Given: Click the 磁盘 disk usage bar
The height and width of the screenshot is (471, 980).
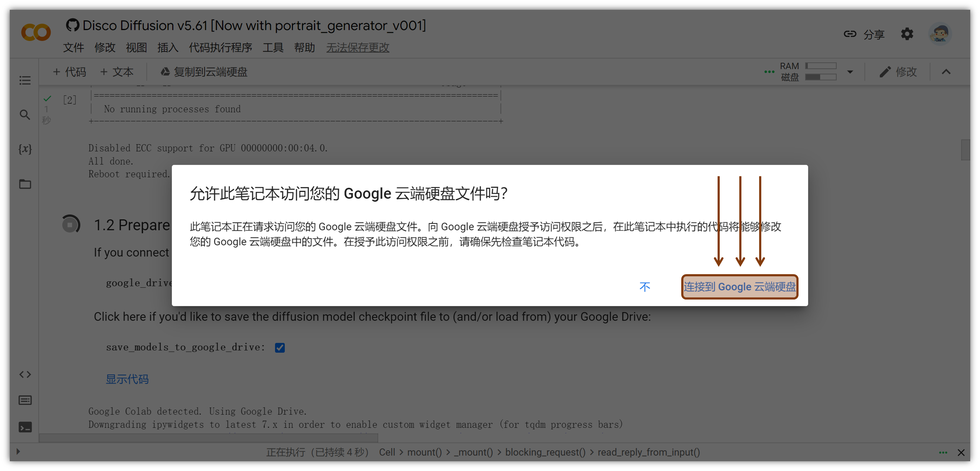Looking at the screenshot, I should pyautogui.click(x=821, y=77).
